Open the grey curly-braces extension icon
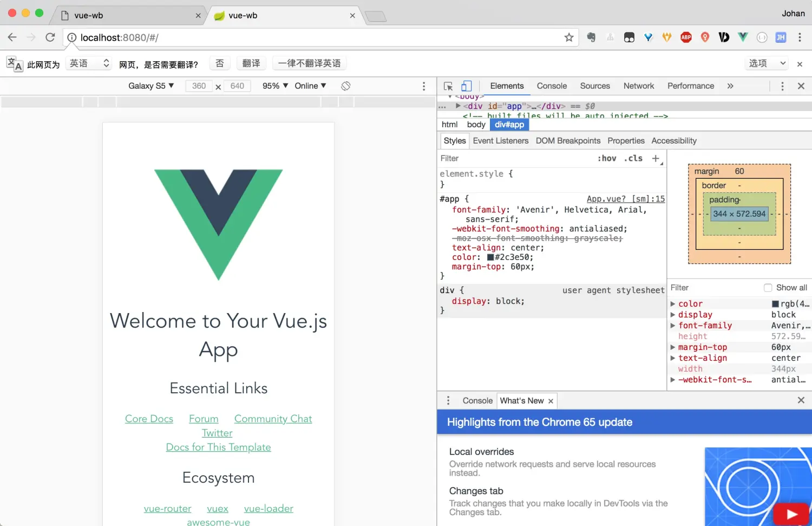 point(762,37)
